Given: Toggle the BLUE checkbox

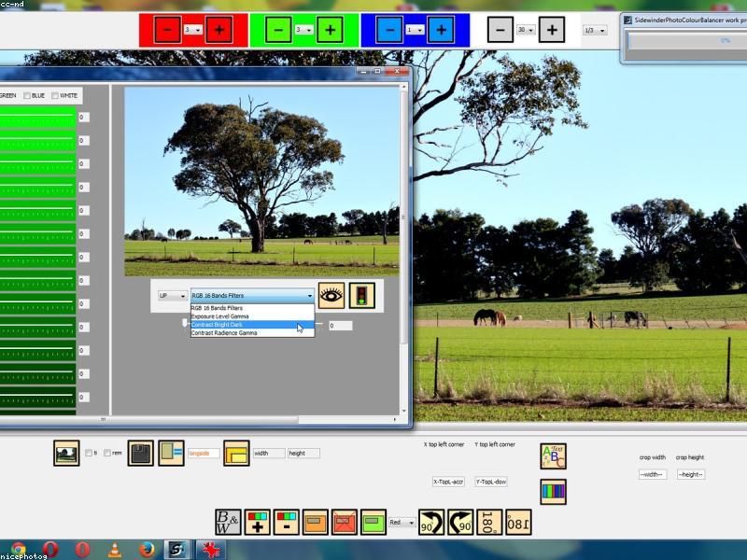Looking at the screenshot, I should pos(27,95).
